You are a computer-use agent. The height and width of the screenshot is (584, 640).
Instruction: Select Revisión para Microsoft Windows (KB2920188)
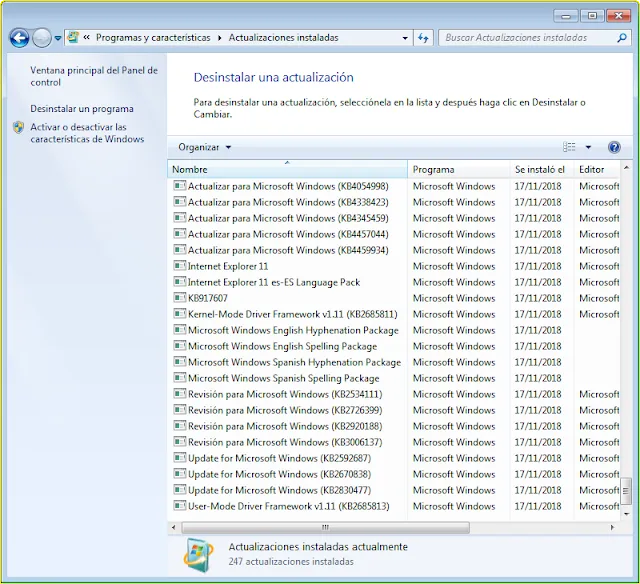(285, 426)
